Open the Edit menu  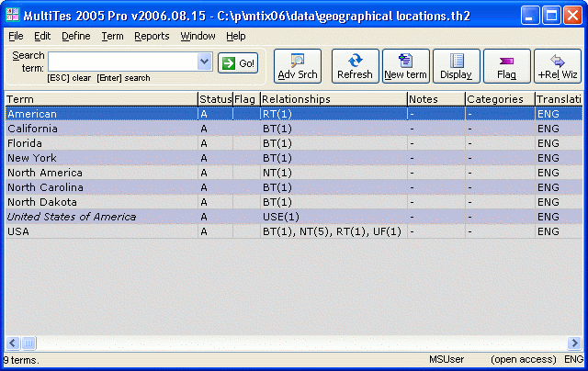[x=42, y=36]
